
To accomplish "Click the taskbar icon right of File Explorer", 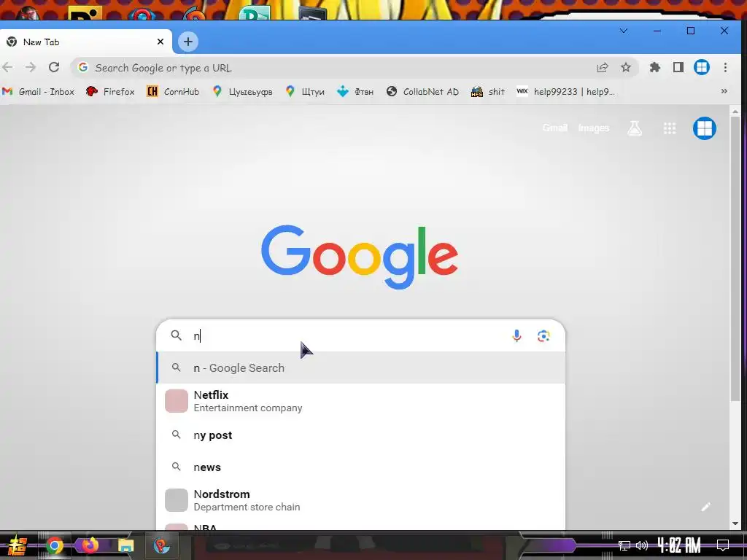I will pos(161,545).
